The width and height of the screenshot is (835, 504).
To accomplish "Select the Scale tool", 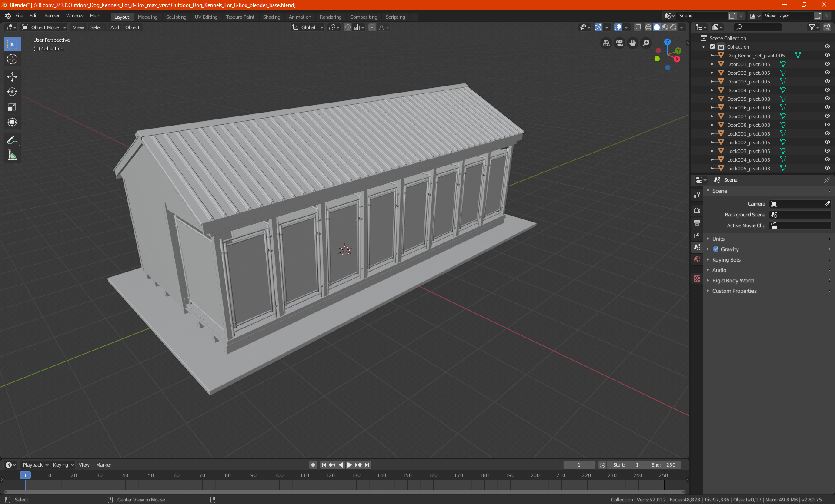I will click(12, 107).
